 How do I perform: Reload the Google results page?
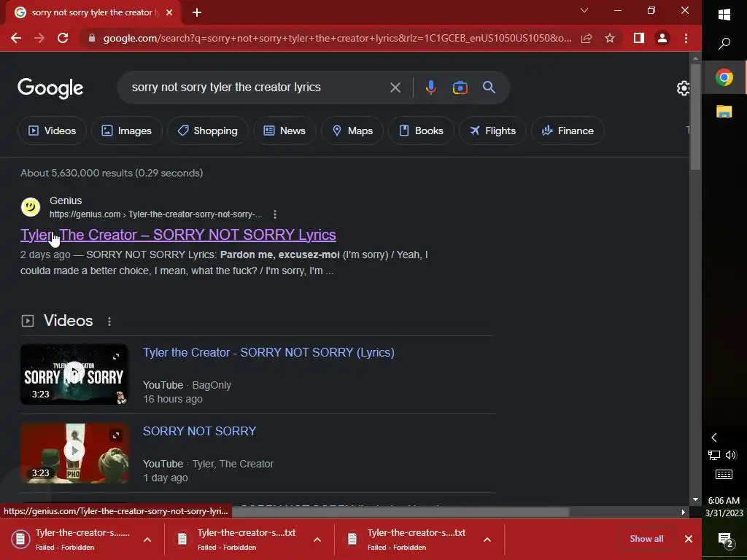[x=63, y=38]
